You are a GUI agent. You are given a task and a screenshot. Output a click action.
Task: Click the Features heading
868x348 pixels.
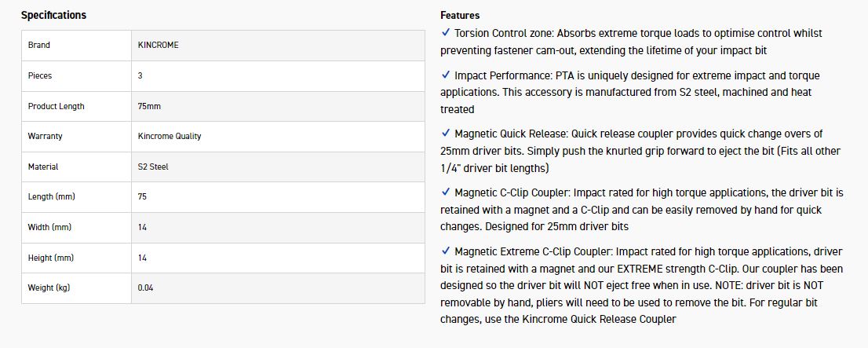click(x=460, y=15)
